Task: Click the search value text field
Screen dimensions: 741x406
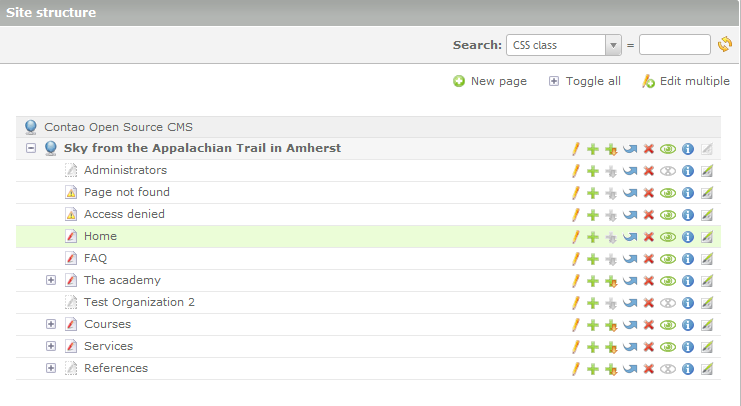Action: point(674,45)
